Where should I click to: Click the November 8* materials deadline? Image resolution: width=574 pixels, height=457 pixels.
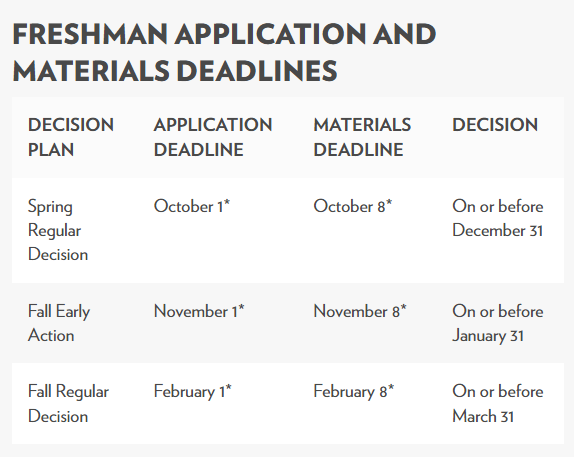(x=360, y=312)
